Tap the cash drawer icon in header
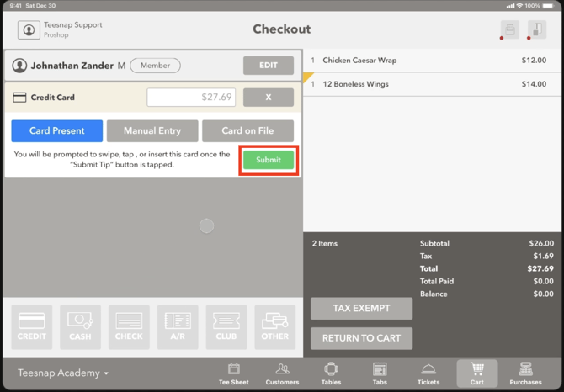The image size is (564, 392). 537,29
